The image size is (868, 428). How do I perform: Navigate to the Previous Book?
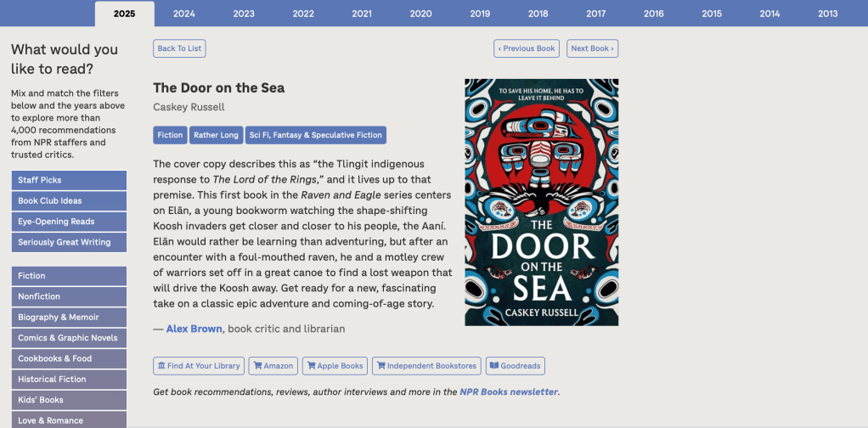pos(526,48)
